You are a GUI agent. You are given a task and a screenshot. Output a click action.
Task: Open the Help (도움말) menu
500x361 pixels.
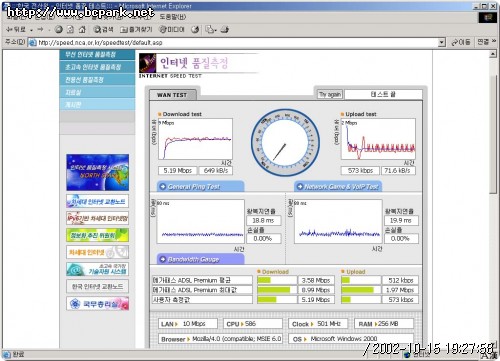click(x=172, y=17)
